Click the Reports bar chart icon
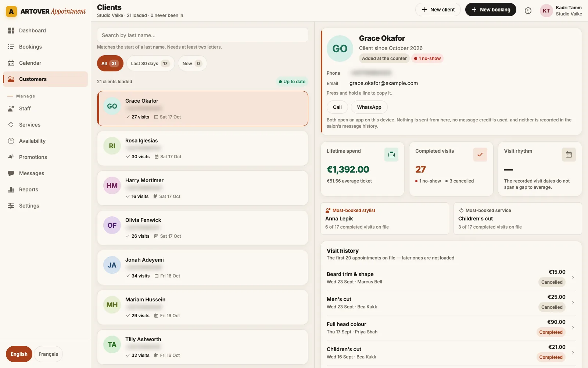 coord(11,190)
